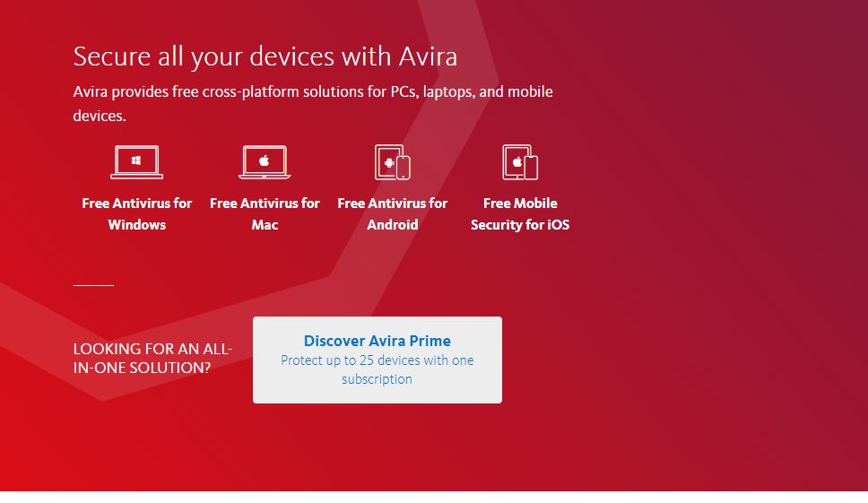The image size is (868, 503).
Task: Open the Free Mobile Security for iOS link
Action: 520,214
